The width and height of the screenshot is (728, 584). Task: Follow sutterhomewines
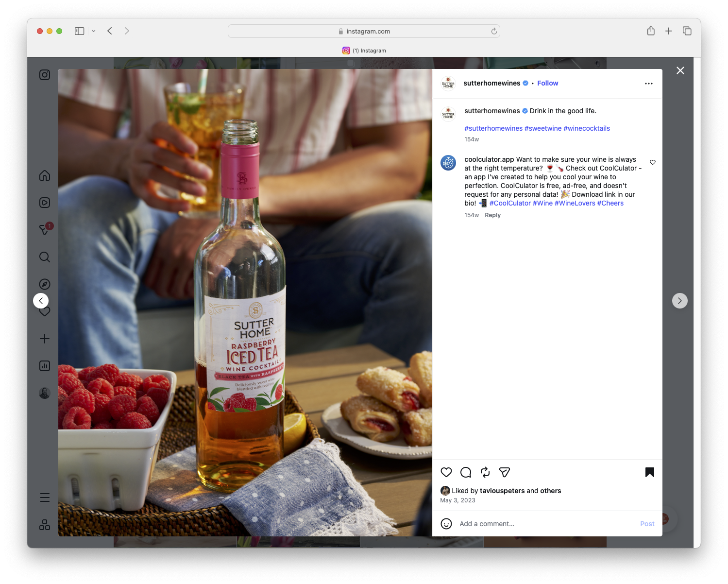tap(548, 83)
